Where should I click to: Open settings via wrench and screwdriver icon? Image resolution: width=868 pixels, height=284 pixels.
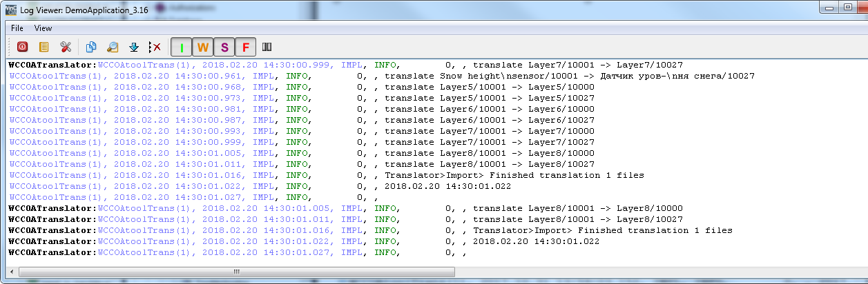[x=65, y=47]
